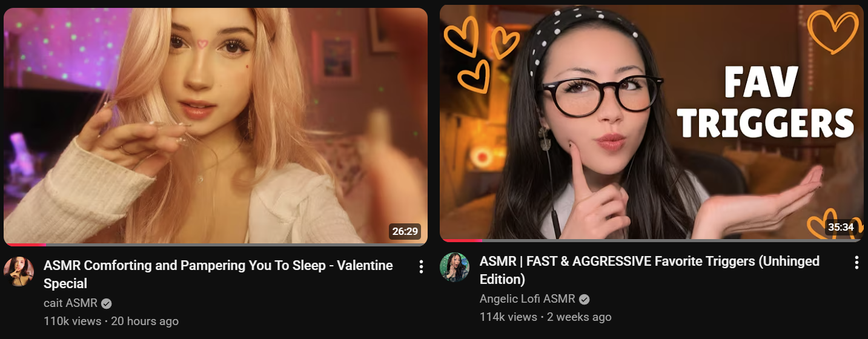868x339 pixels.
Task: Click the 26:29 duration badge
Action: point(405,231)
